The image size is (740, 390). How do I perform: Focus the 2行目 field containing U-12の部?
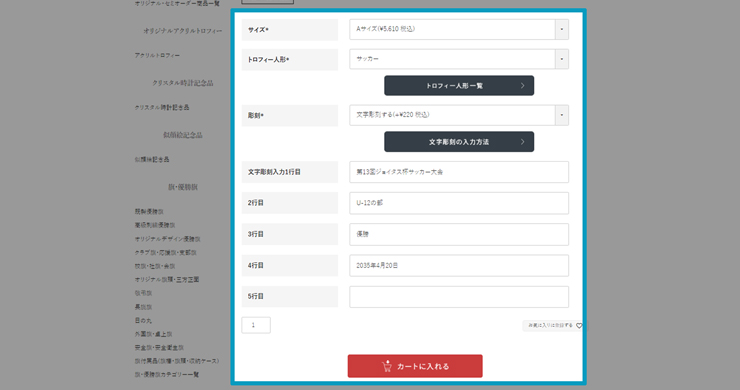(459, 203)
